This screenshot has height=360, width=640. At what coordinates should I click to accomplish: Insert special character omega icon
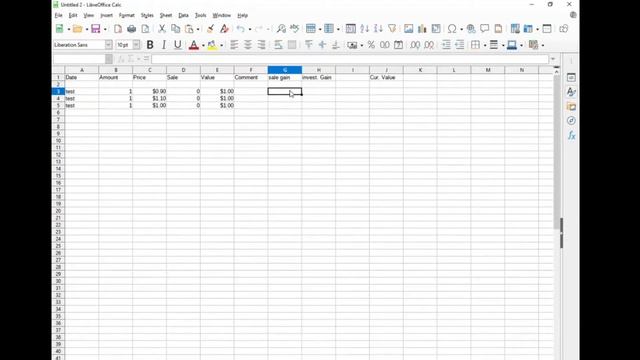(x=452, y=29)
